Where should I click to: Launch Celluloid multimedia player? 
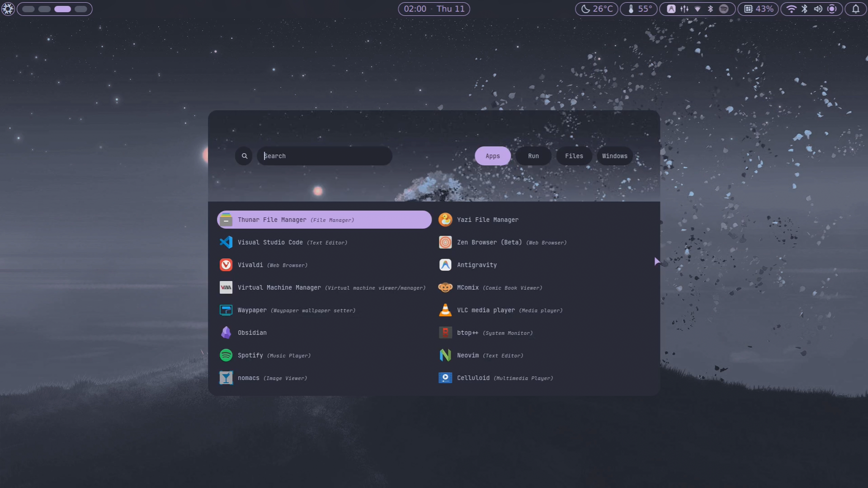click(543, 378)
